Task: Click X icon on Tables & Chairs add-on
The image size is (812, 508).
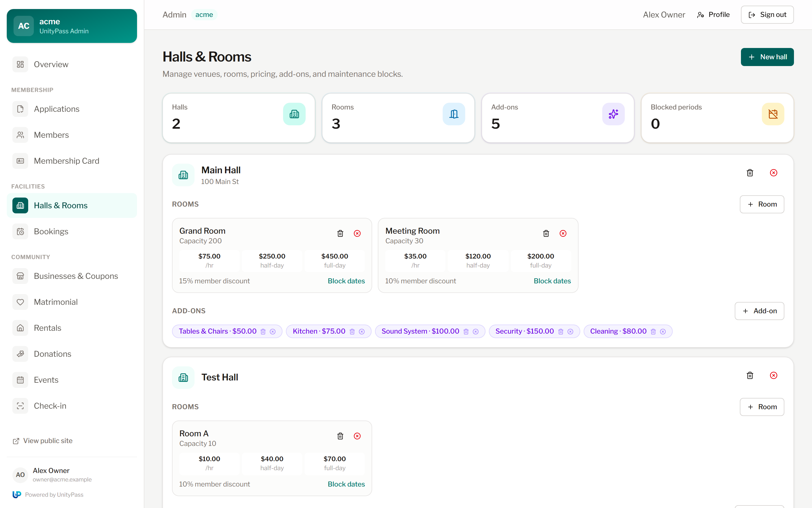Action: [x=273, y=332]
